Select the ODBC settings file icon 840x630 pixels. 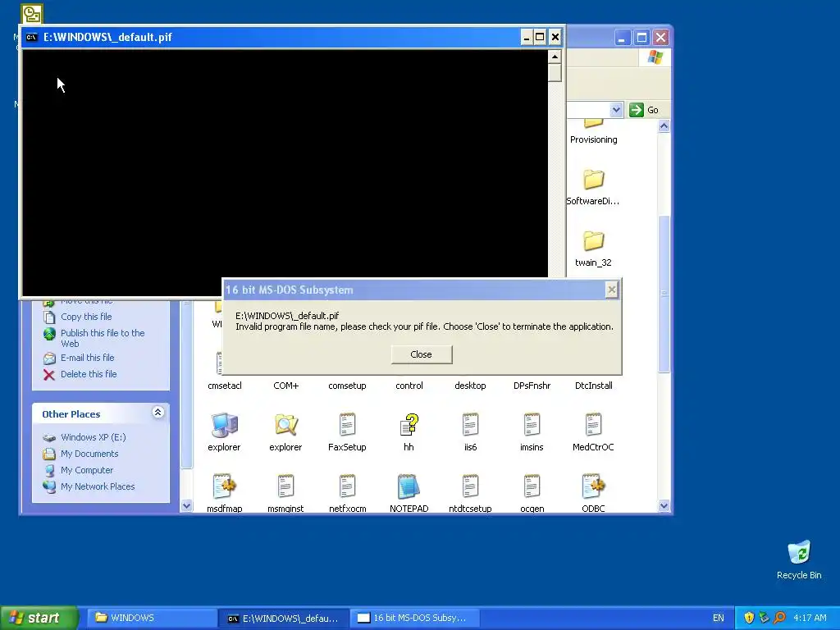593,487
